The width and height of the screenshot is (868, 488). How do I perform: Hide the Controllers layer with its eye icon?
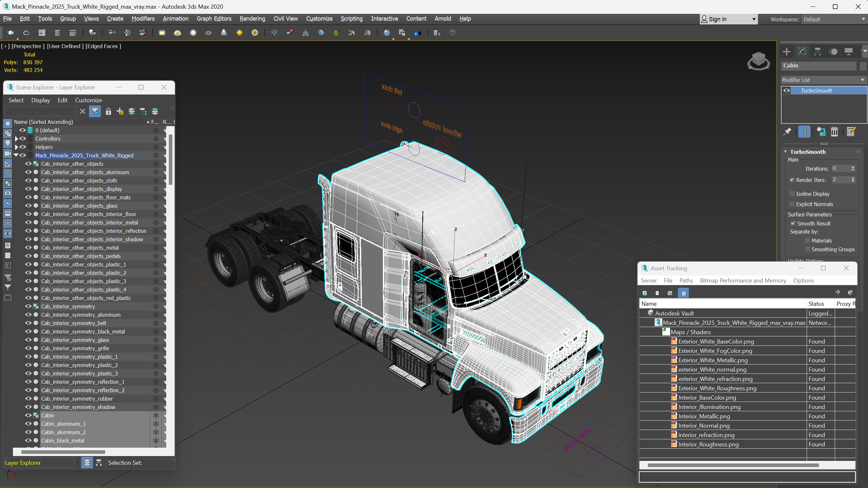tap(23, 138)
